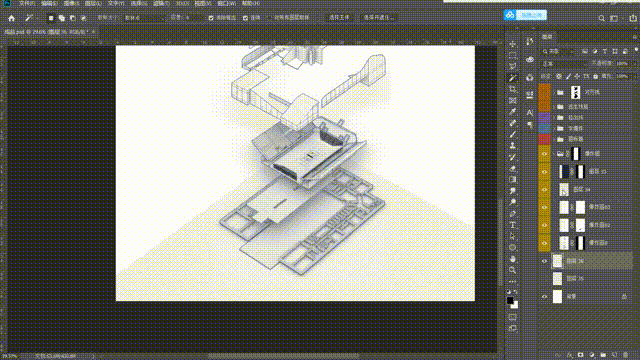Select the Clone Stamp tool
Viewport: 640px width, 360px height.
click(x=513, y=146)
